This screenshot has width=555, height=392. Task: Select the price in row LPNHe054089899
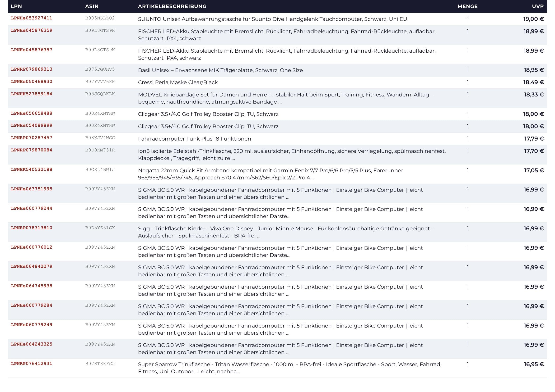[533, 126]
